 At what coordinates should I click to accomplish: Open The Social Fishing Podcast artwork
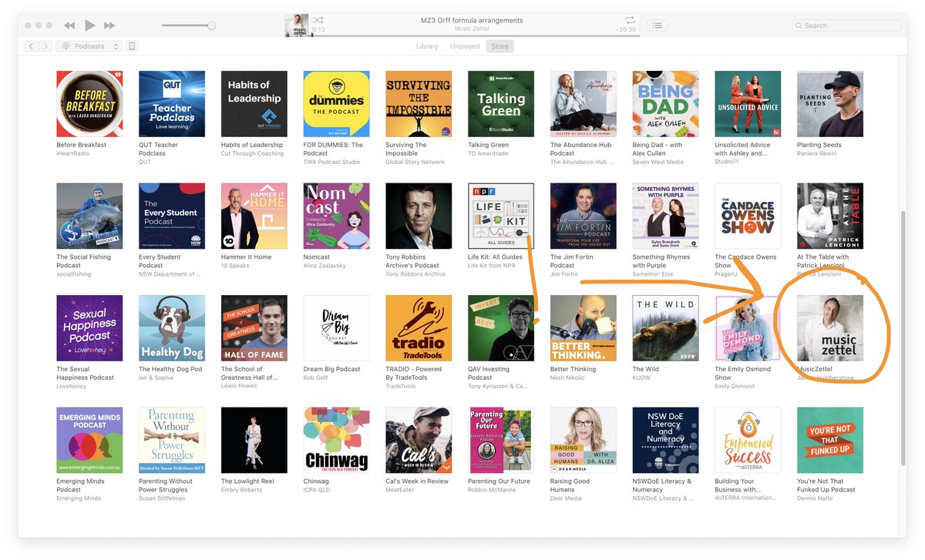pos(89,216)
